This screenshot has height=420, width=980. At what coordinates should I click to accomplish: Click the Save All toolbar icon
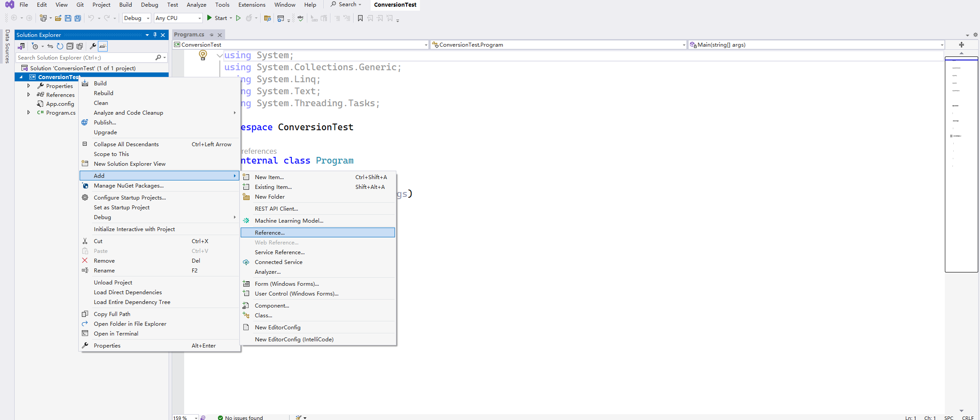(78, 18)
